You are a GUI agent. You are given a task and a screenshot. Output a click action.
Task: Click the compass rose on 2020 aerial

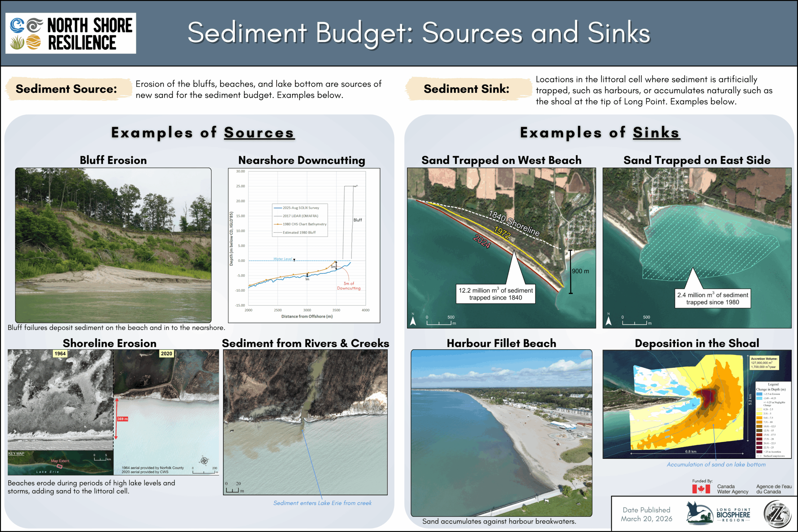pyautogui.click(x=204, y=460)
